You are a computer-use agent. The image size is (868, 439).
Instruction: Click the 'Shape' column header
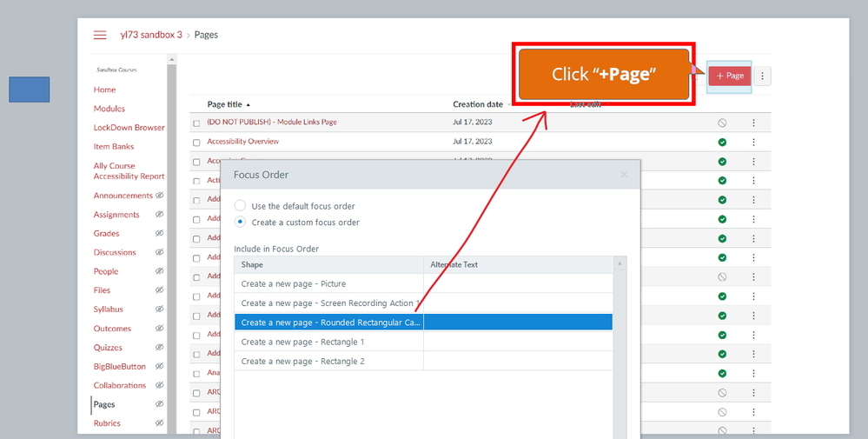tap(328, 264)
